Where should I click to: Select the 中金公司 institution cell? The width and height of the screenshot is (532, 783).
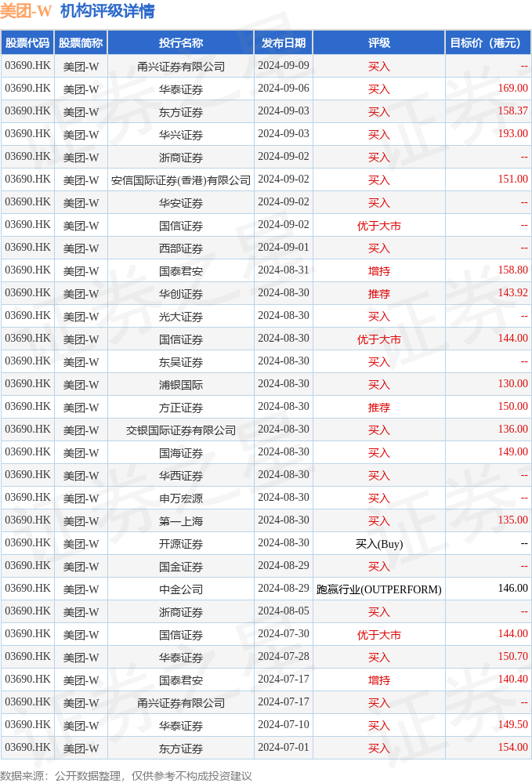[181, 589]
